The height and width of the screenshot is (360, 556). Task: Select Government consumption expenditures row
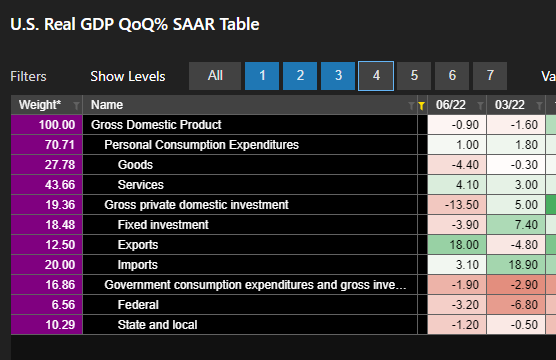click(250, 285)
